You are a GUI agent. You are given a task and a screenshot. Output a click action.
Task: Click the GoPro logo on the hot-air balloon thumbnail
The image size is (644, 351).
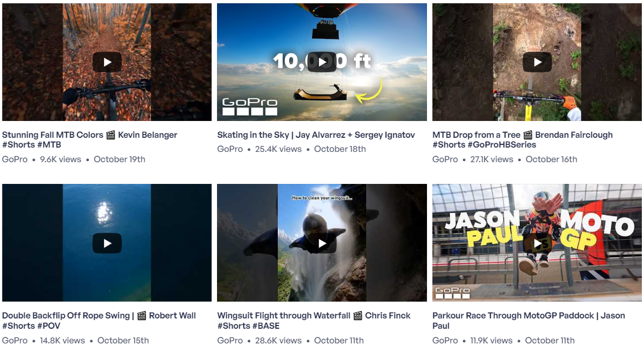pyautogui.click(x=250, y=106)
